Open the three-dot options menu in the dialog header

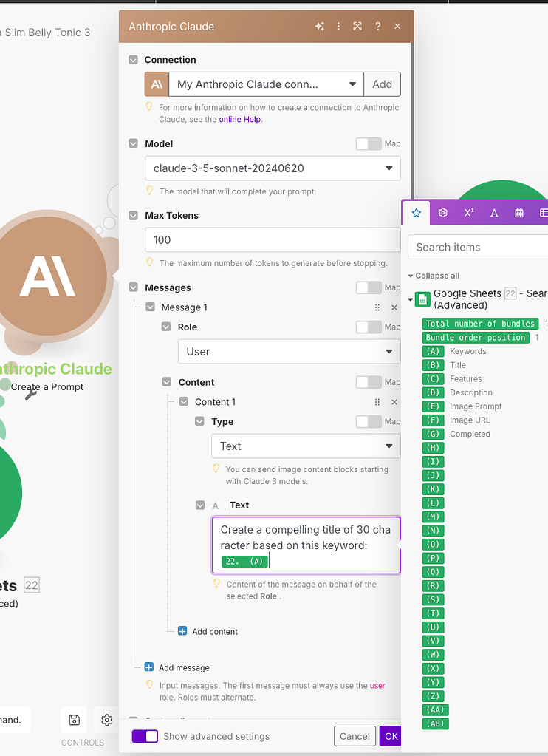338,27
